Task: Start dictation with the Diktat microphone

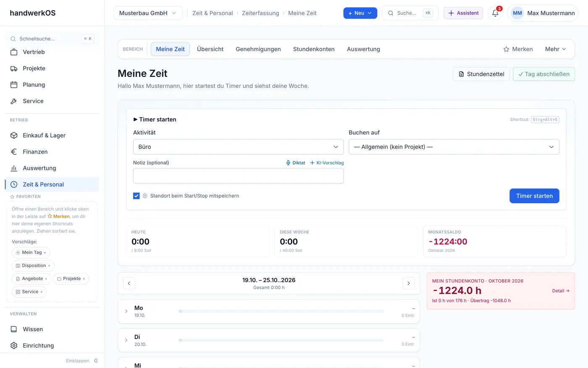Action: tap(296, 163)
